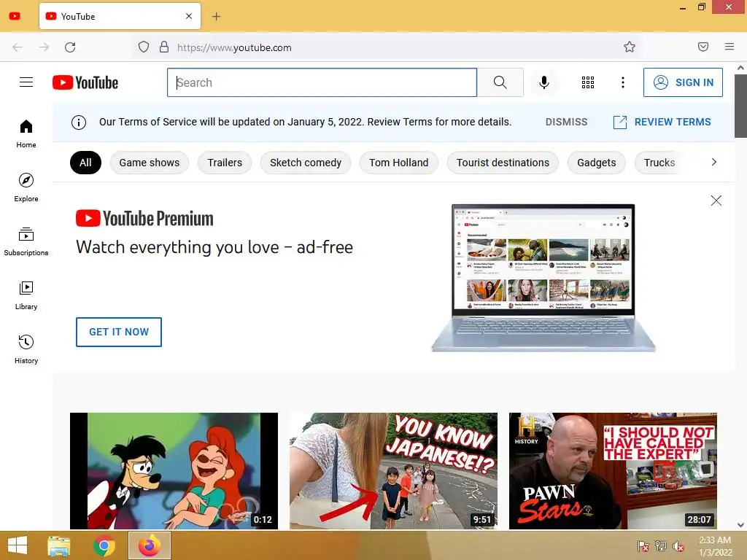
Task: Open Library in the sidebar
Action: [x=26, y=296]
